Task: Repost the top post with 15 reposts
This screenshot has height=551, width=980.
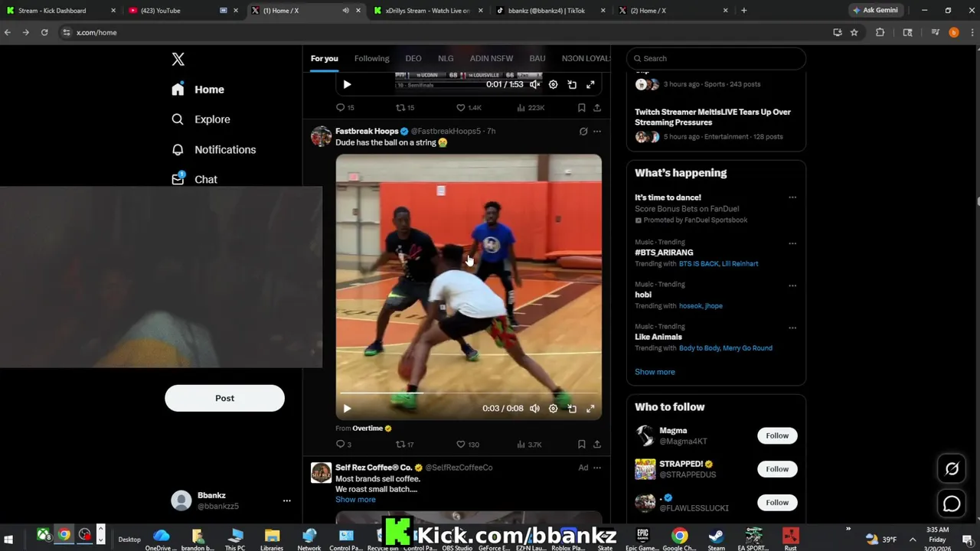Action: pos(405,108)
